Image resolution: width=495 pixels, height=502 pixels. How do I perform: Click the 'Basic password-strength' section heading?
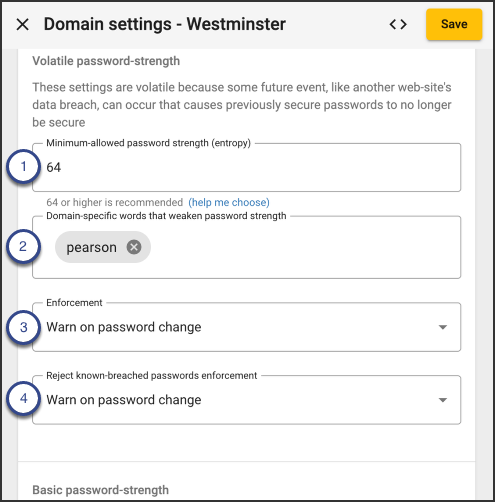[101, 490]
